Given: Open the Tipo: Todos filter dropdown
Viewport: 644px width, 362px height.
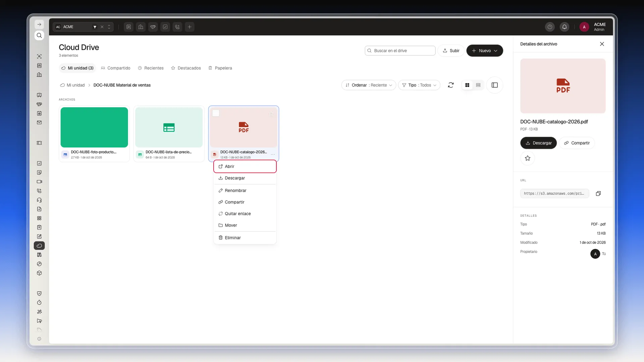Looking at the screenshot, I should pos(419,85).
